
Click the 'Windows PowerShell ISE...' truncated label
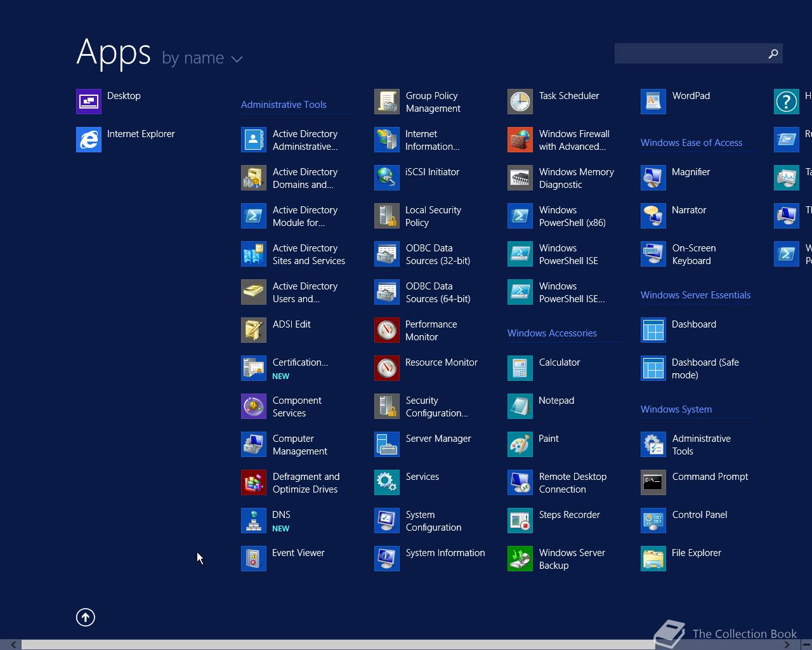click(x=572, y=293)
